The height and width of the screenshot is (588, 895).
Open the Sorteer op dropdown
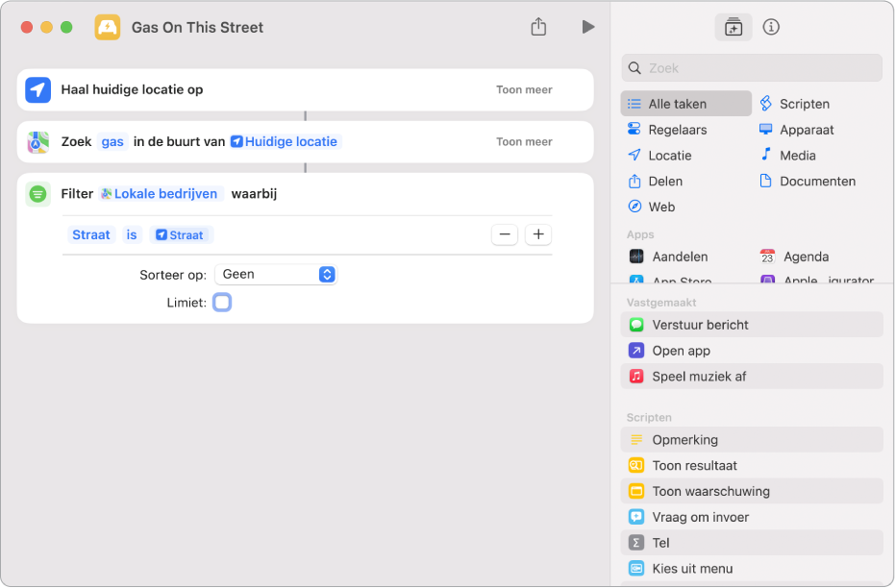276,275
